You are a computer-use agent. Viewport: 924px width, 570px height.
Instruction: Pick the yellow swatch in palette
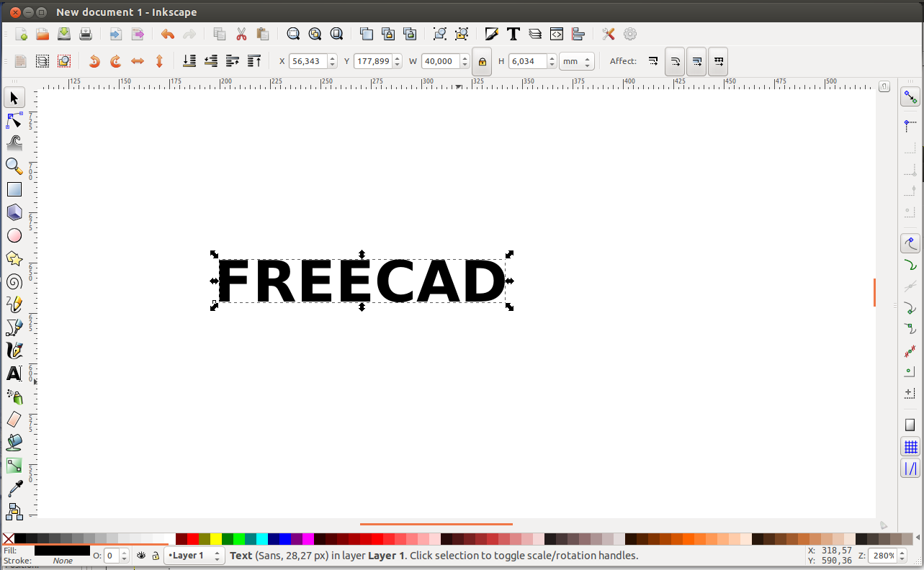point(216,538)
